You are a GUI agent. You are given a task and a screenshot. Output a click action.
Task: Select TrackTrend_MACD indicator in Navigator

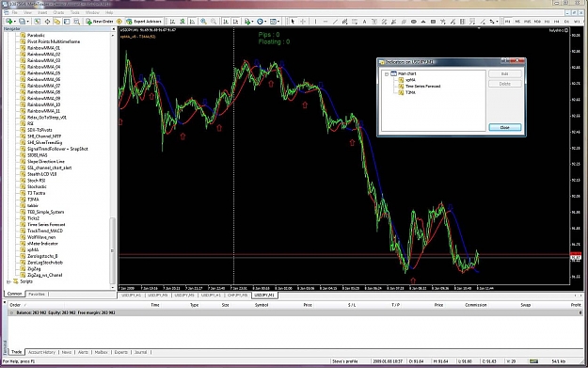(45, 231)
